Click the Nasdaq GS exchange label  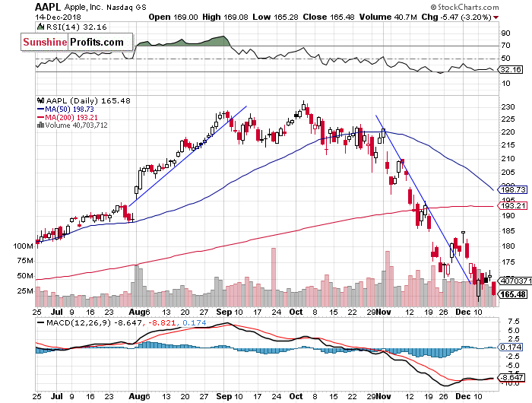point(126,8)
